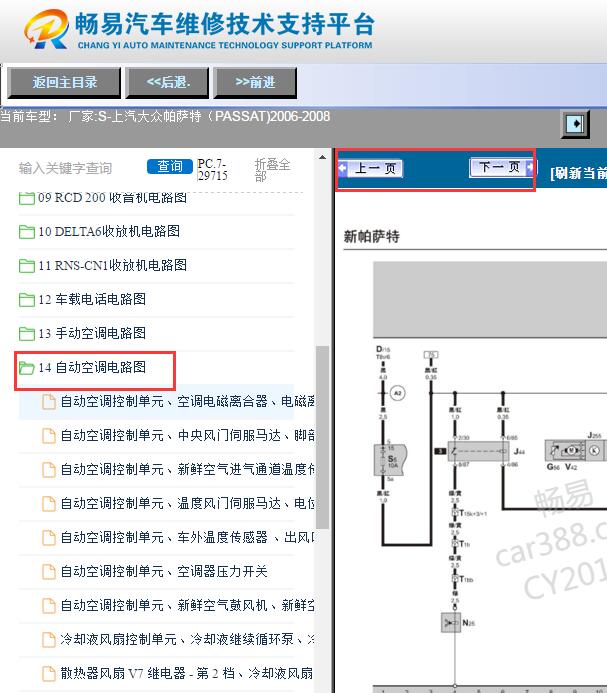Click folder icon of 12 车载电话电路图
This screenshot has height=693, width=607.
point(27,300)
